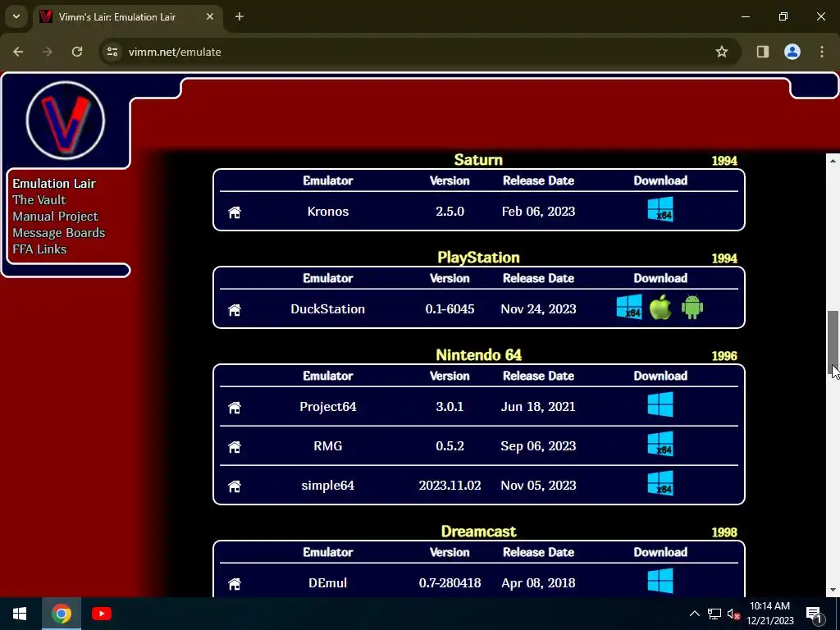840x630 pixels.
Task: Go back to previous page
Action: point(18,52)
